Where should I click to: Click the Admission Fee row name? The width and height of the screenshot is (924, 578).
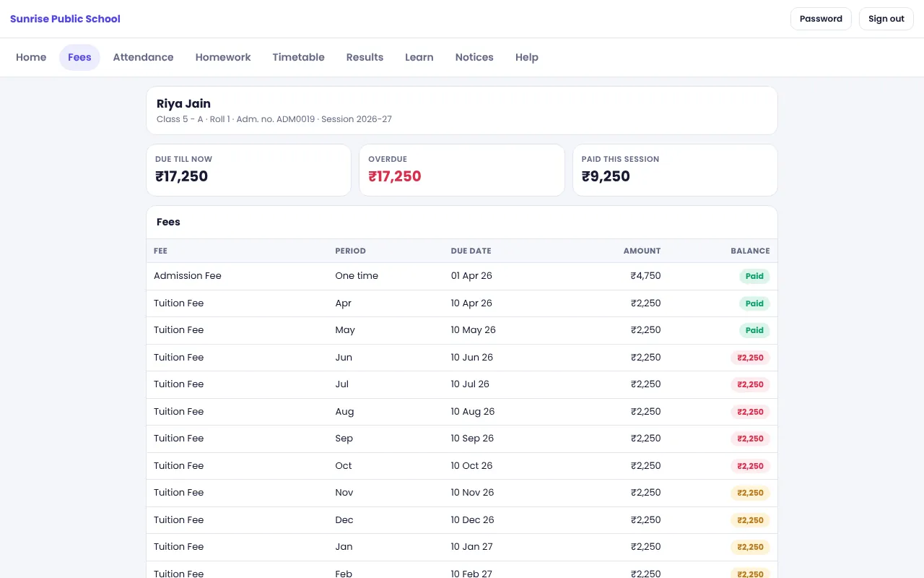[188, 276]
